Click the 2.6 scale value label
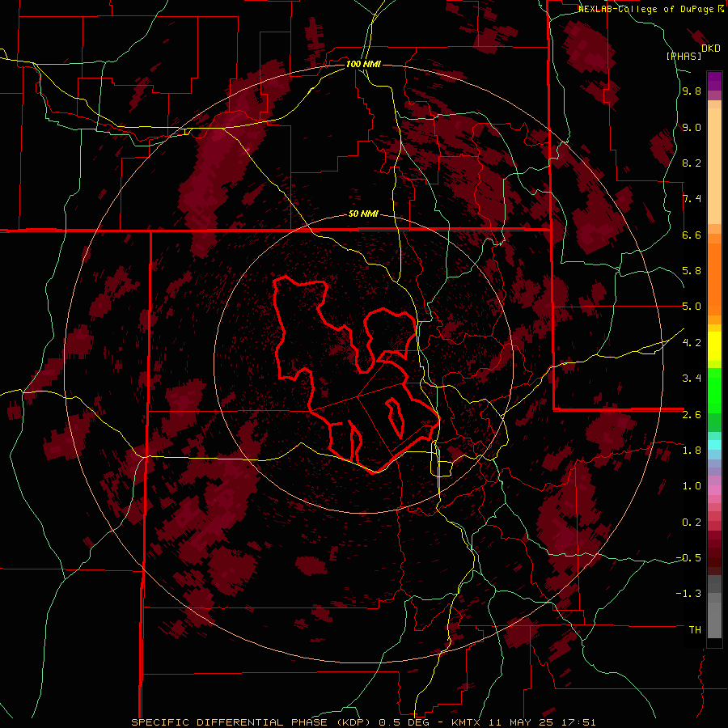This screenshot has width=728, height=728. coord(692,415)
